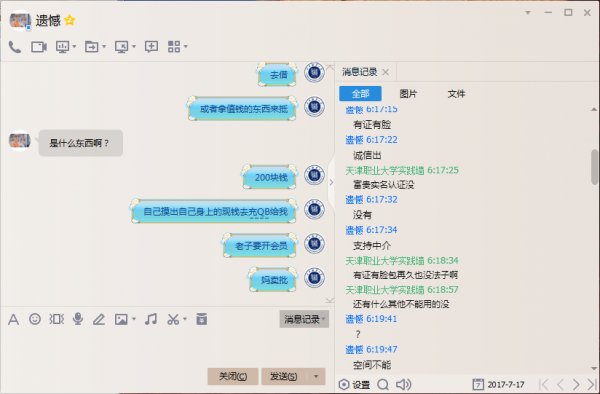Open the send file folder icon
This screenshot has width=600, height=394.
91,47
